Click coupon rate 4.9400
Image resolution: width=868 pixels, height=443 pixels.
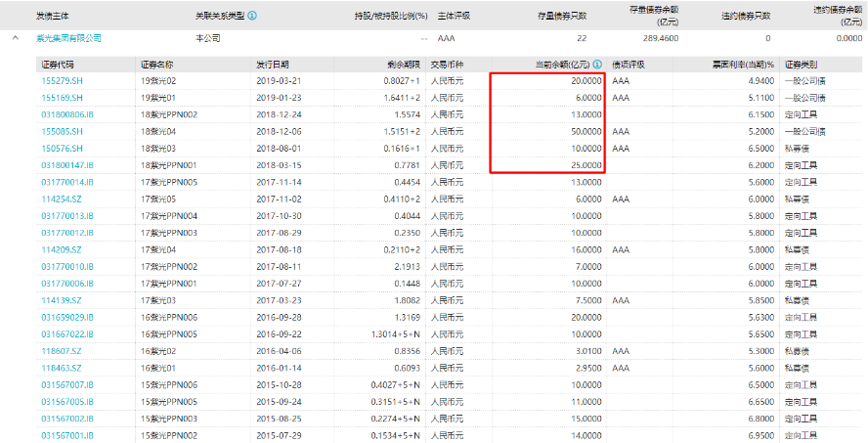click(761, 81)
